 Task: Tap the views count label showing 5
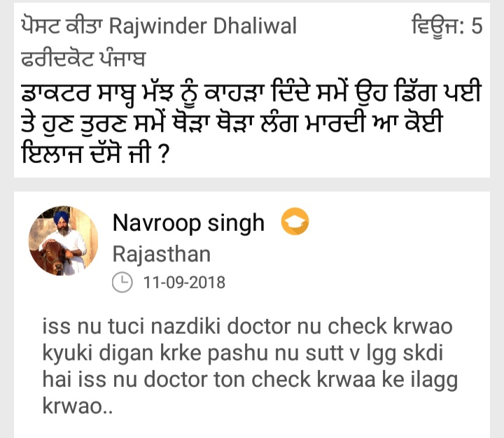(x=447, y=25)
